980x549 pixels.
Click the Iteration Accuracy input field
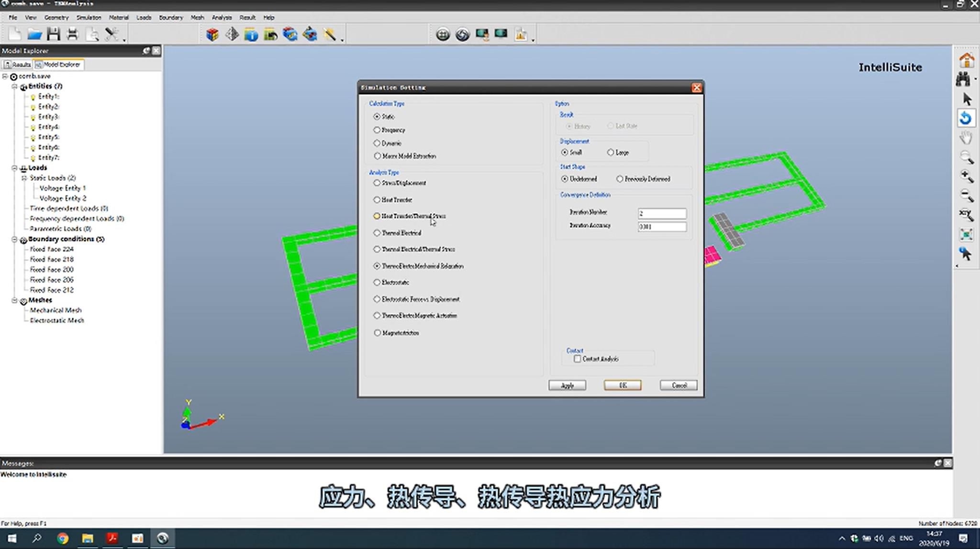click(662, 227)
